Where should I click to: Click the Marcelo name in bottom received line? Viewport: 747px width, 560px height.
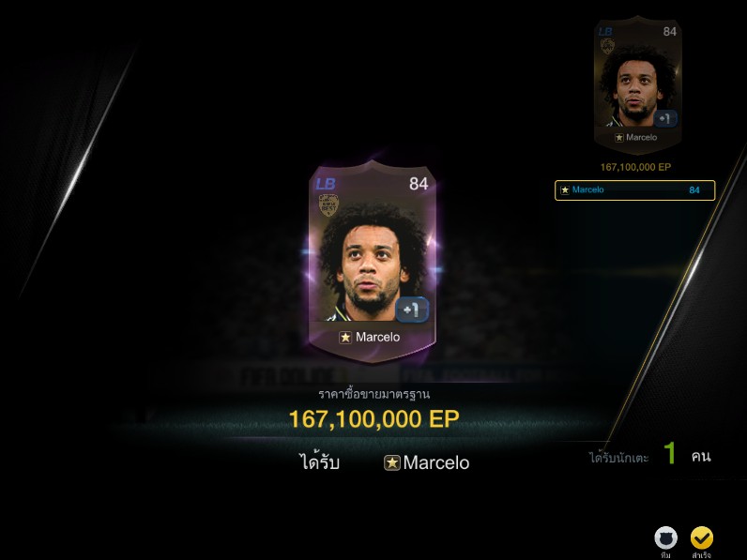click(x=436, y=462)
